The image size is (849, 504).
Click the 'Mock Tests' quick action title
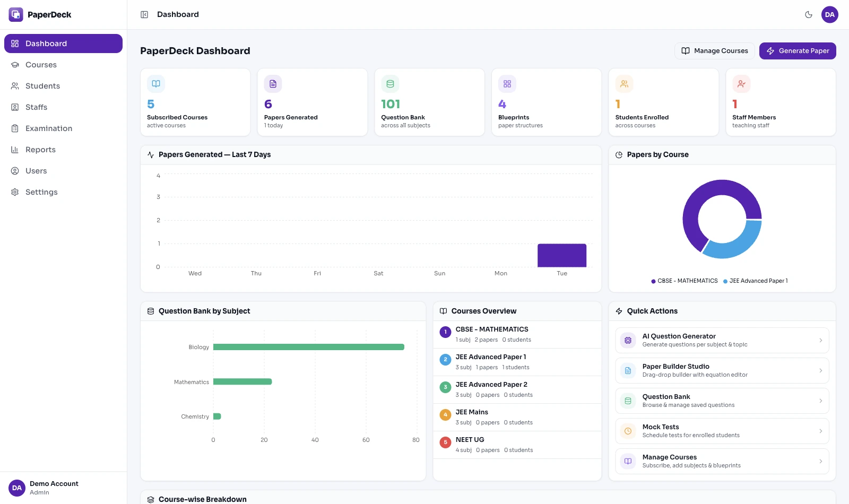pos(661,427)
